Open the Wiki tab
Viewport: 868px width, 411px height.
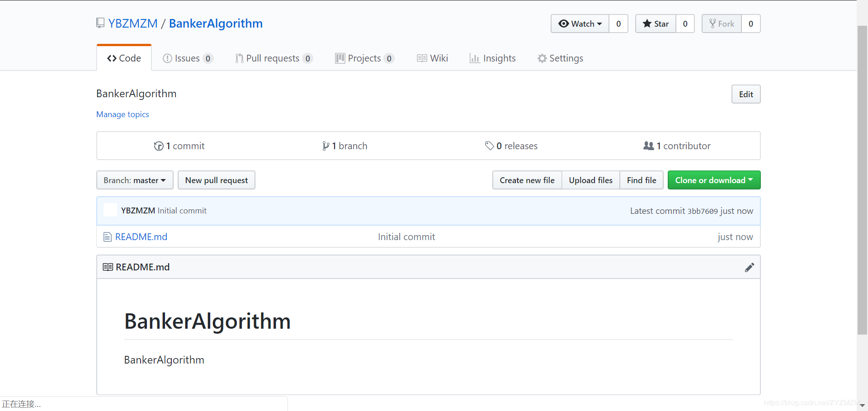point(433,58)
